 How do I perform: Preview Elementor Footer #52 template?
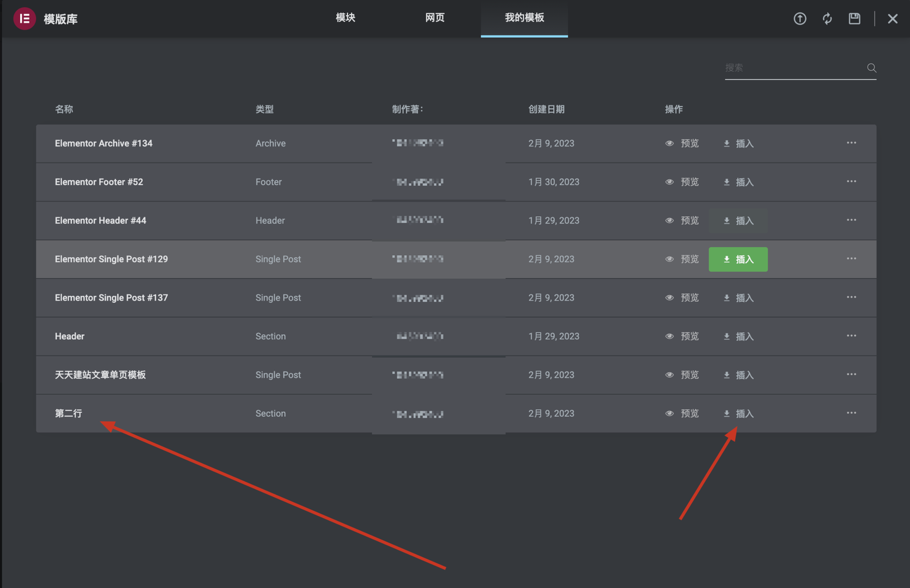tap(682, 182)
